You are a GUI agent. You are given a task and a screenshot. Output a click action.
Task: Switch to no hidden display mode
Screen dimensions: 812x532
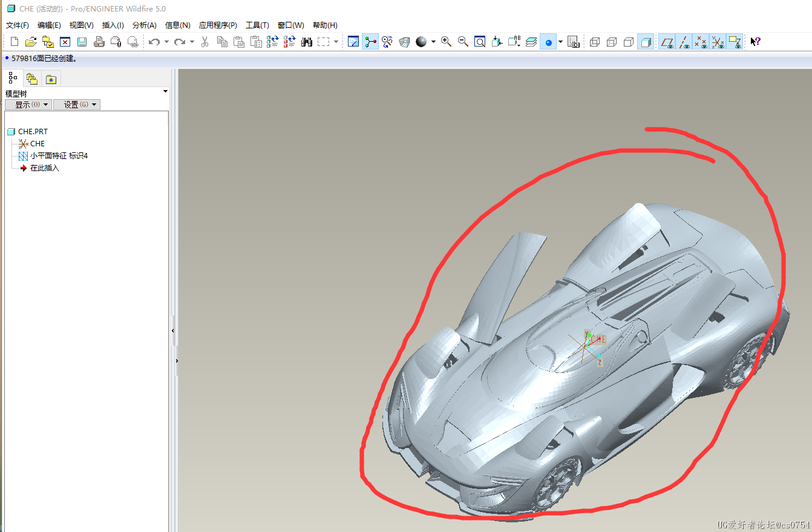[629, 42]
